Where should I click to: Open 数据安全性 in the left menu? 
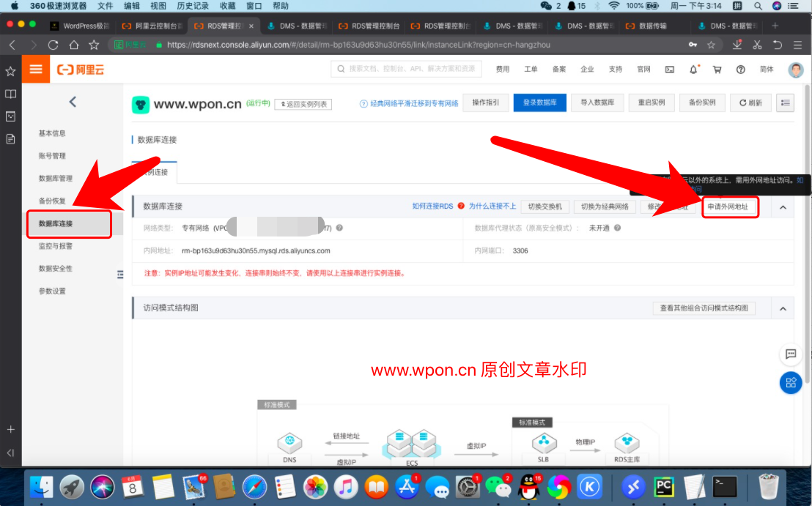[56, 269]
